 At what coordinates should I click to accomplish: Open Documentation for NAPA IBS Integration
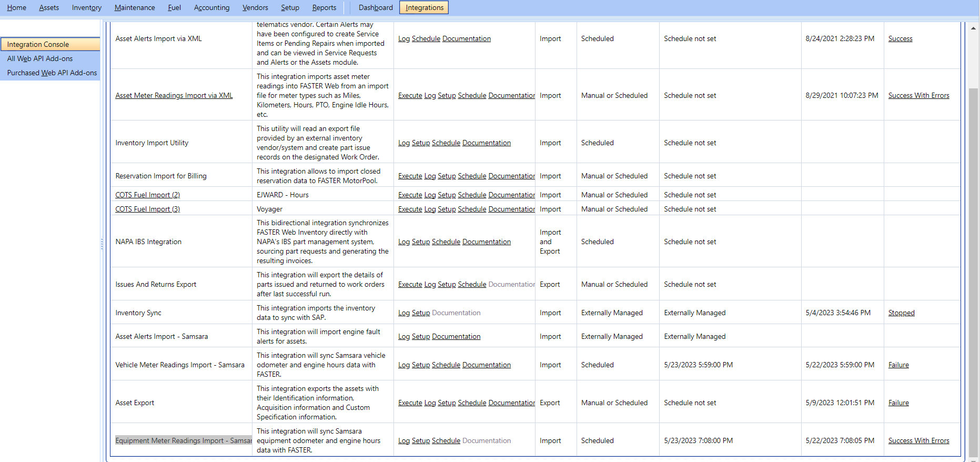487,242
